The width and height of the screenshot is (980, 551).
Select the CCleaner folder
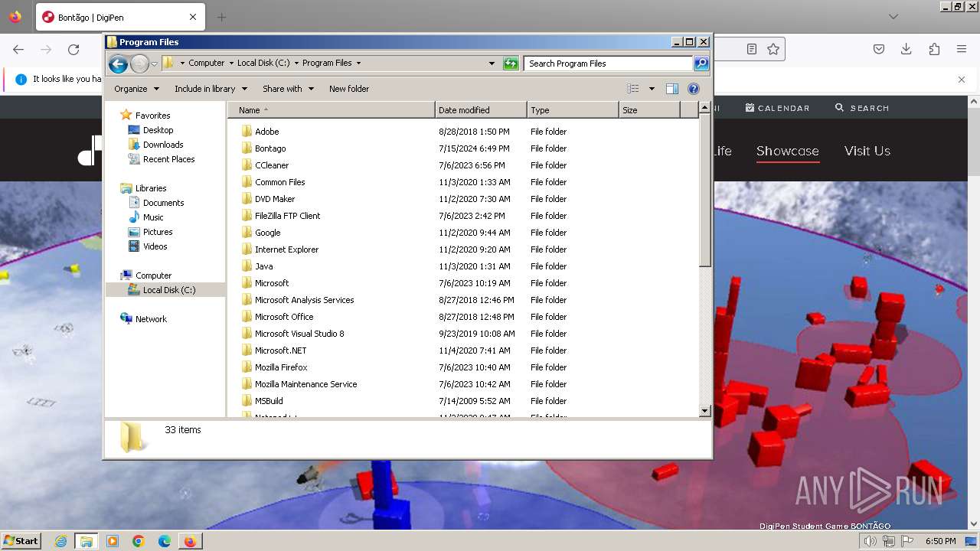tap(272, 165)
